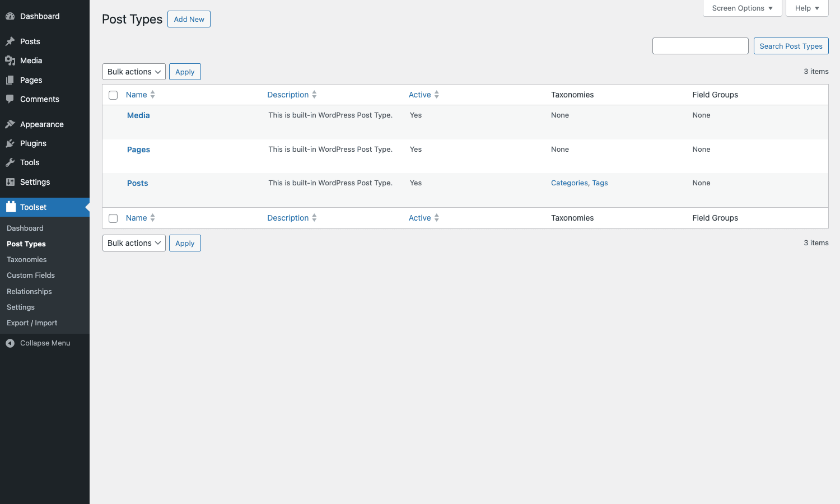
Task: Expand the Screen Options panel
Action: (x=742, y=8)
